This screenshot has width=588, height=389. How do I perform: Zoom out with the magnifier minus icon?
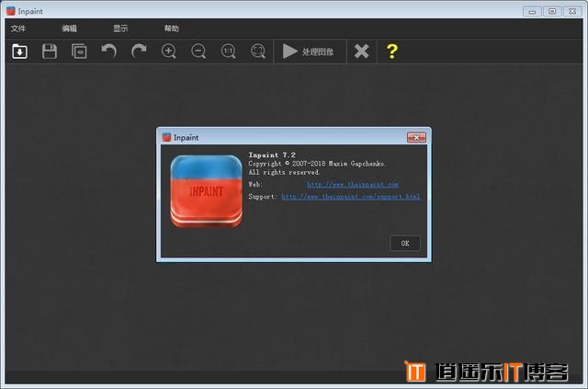[198, 51]
